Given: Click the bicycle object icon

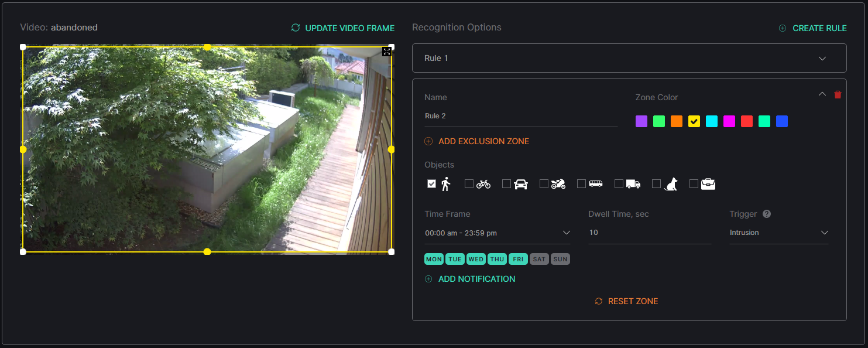Looking at the screenshot, I should point(483,184).
